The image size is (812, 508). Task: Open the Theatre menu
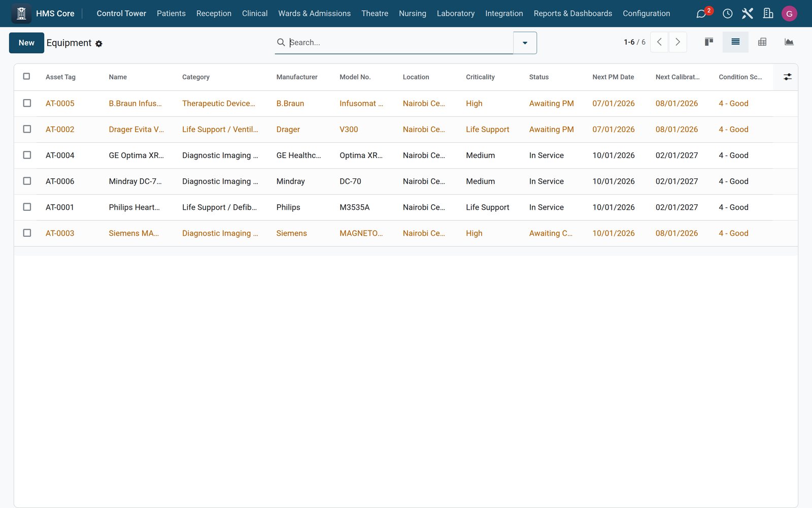point(375,13)
